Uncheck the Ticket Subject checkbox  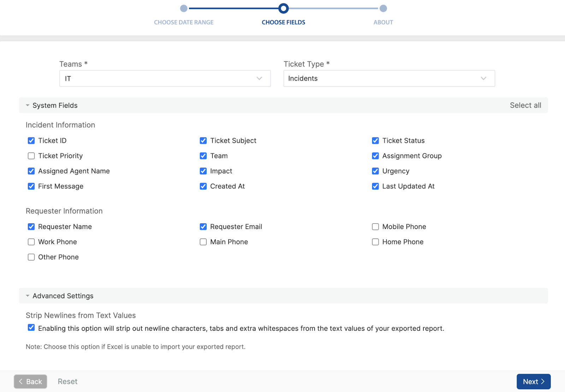pyautogui.click(x=203, y=140)
